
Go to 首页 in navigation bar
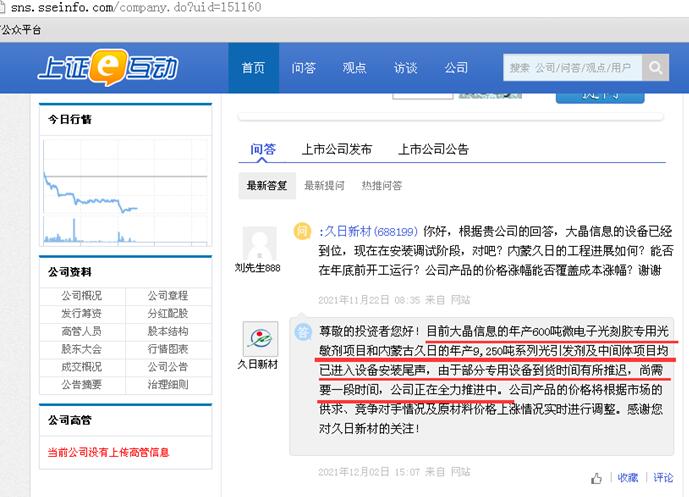254,68
